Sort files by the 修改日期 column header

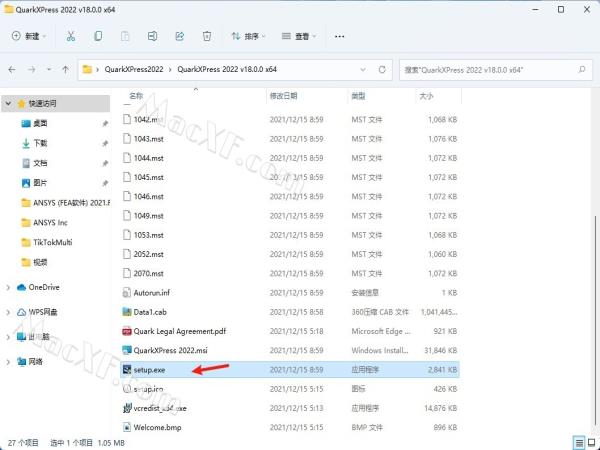tap(283, 96)
